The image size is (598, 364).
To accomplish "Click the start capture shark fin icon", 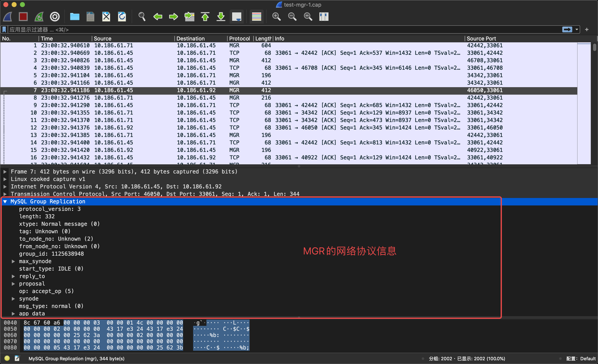I will pos(8,17).
